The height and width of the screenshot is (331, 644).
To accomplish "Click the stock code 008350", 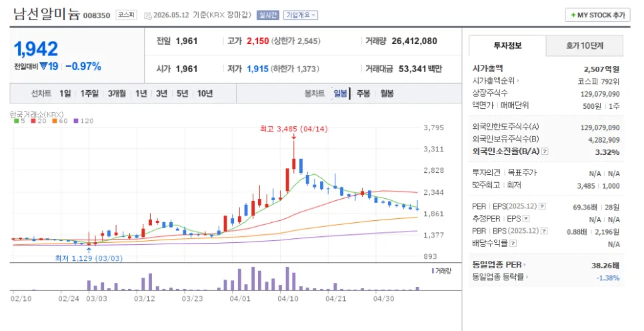I will point(97,15).
